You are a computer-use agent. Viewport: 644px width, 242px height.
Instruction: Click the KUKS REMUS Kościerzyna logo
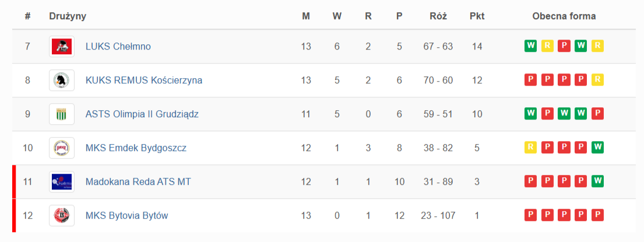[61, 80]
